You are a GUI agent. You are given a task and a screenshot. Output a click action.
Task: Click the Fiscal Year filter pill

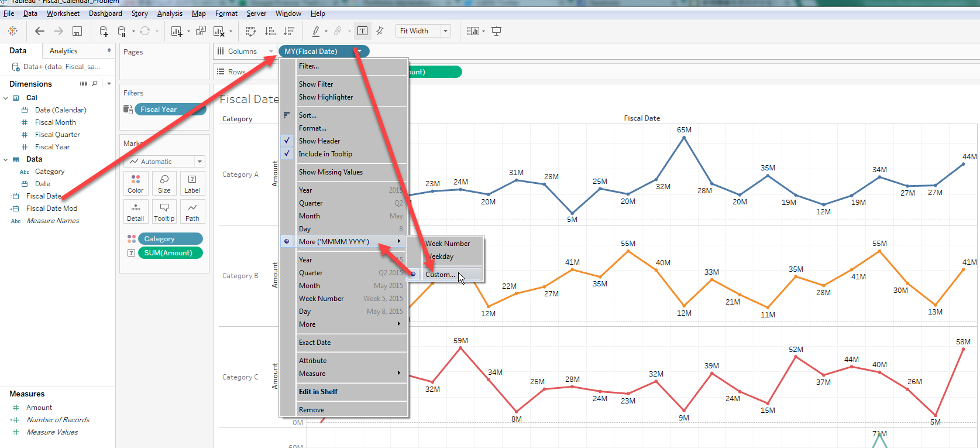point(170,110)
